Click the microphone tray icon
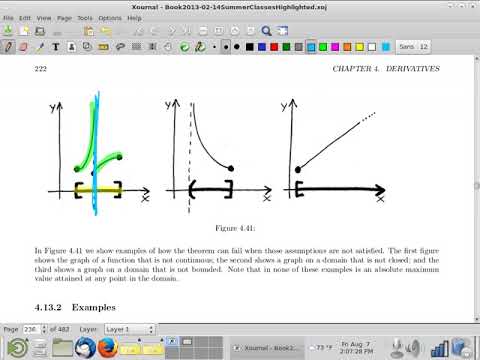 click(397, 348)
